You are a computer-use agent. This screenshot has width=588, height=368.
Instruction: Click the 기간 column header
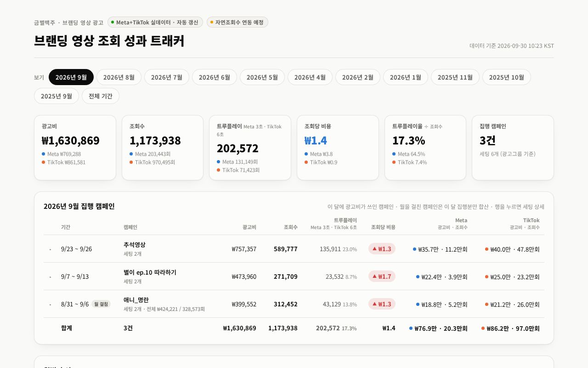(x=66, y=227)
